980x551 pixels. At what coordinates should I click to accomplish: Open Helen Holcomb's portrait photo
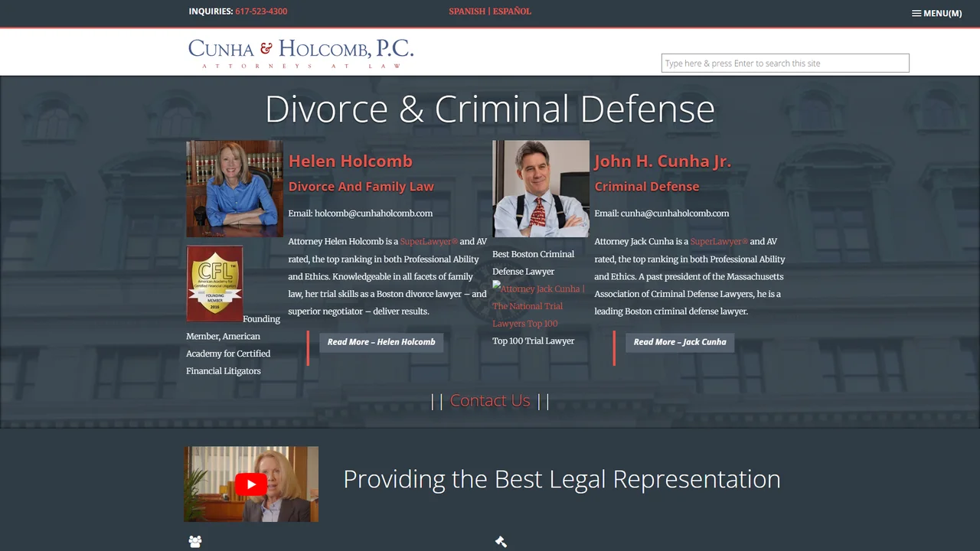[x=234, y=188]
